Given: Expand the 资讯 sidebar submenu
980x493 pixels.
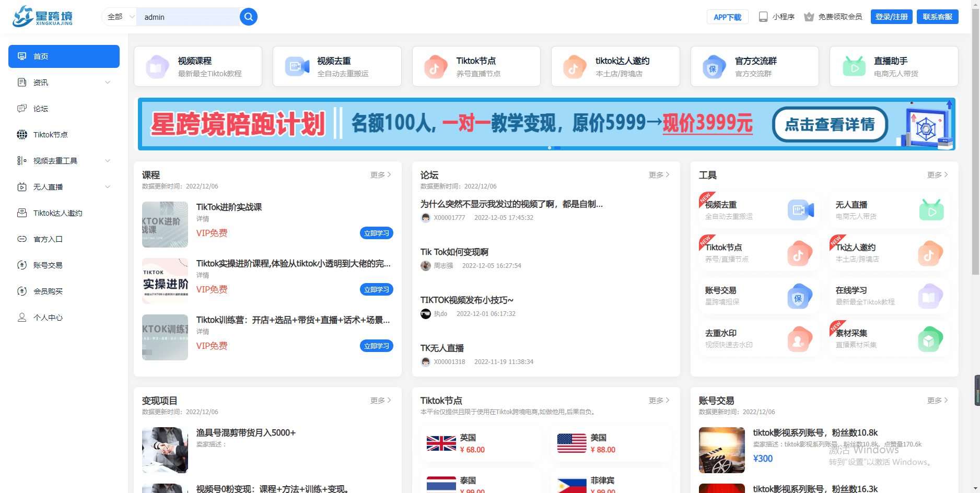Looking at the screenshot, I should (x=108, y=83).
